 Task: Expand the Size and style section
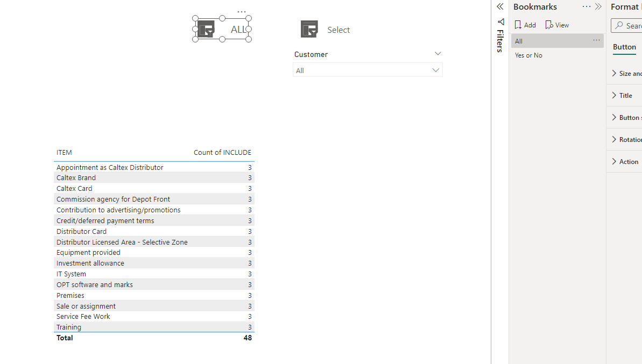tap(614, 73)
